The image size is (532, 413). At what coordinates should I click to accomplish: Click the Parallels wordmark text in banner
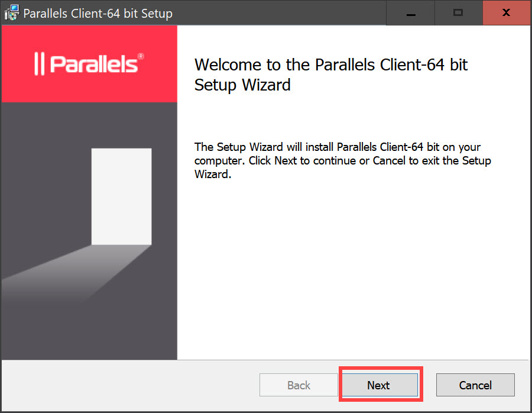93,64
